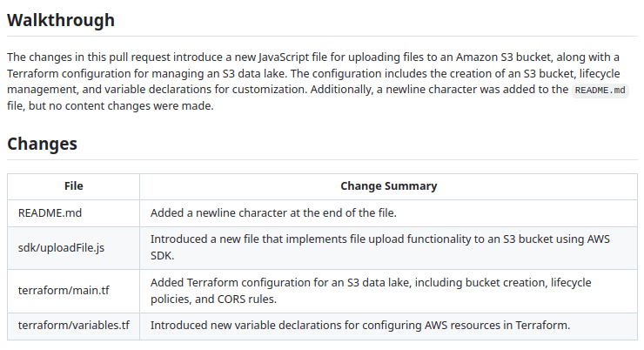Screen dimensions: 644x350
Task: Click the "SDK." text in uploadFile summary
Action: click(163, 256)
